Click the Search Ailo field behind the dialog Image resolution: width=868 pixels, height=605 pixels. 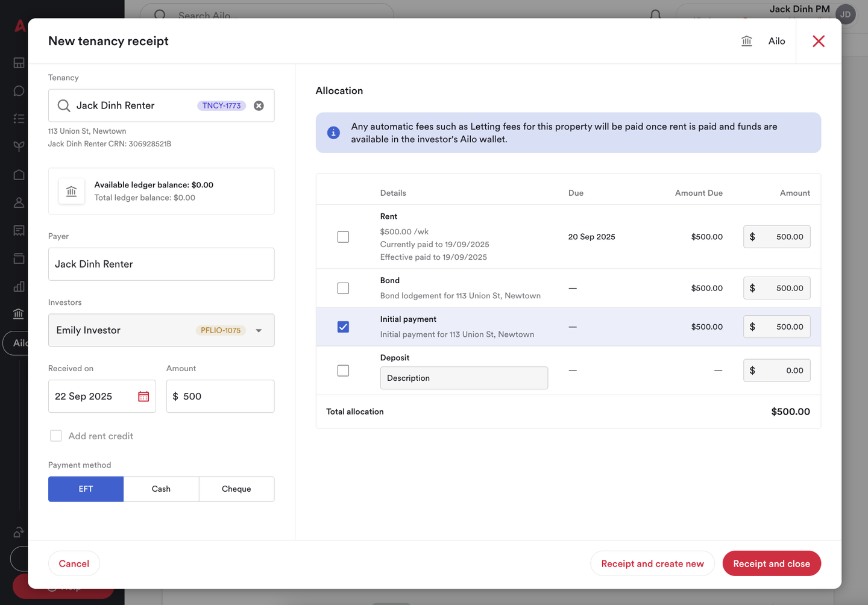[x=266, y=13]
